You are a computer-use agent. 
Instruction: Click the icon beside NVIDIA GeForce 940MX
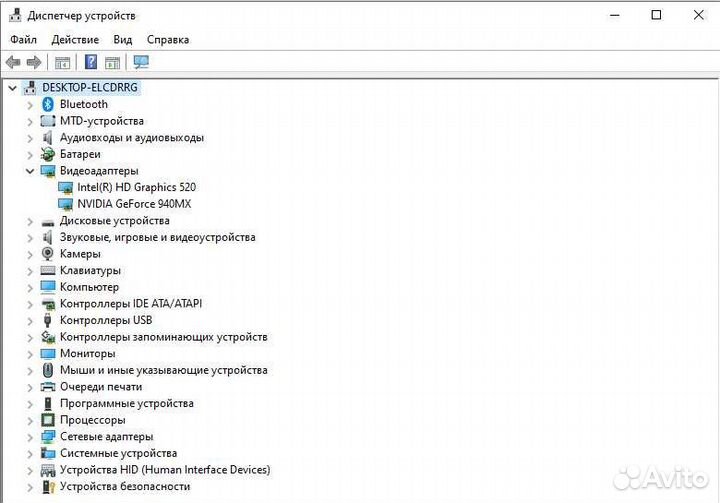[x=66, y=204]
